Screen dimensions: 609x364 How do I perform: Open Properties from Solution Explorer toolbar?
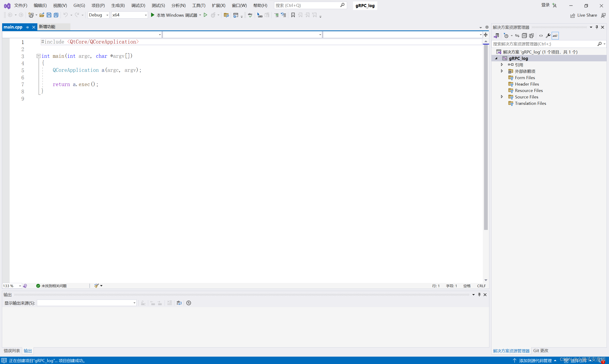point(548,36)
